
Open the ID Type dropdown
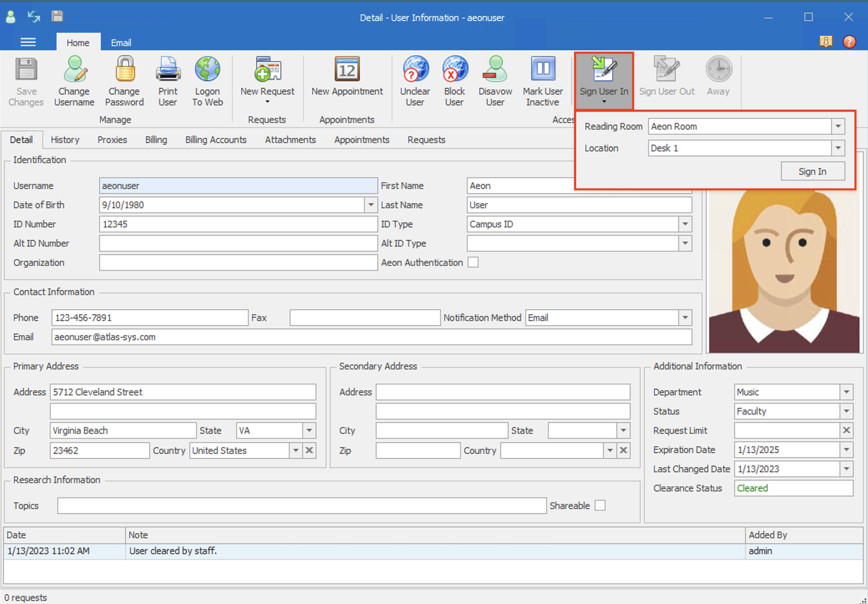[x=685, y=224]
